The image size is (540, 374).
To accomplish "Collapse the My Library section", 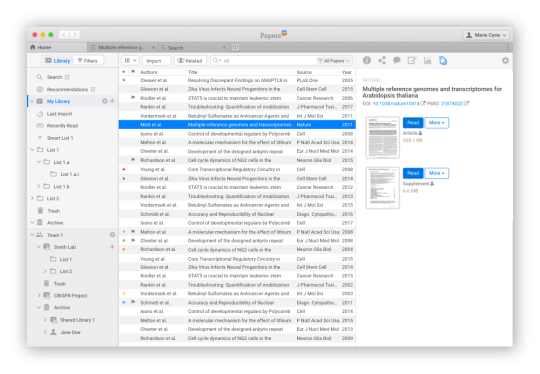I will pos(32,101).
